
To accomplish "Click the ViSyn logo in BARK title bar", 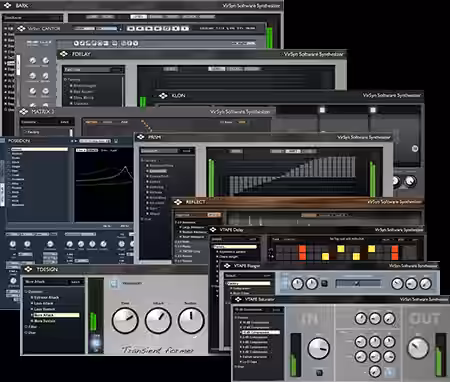I will pyautogui.click(x=7, y=5).
